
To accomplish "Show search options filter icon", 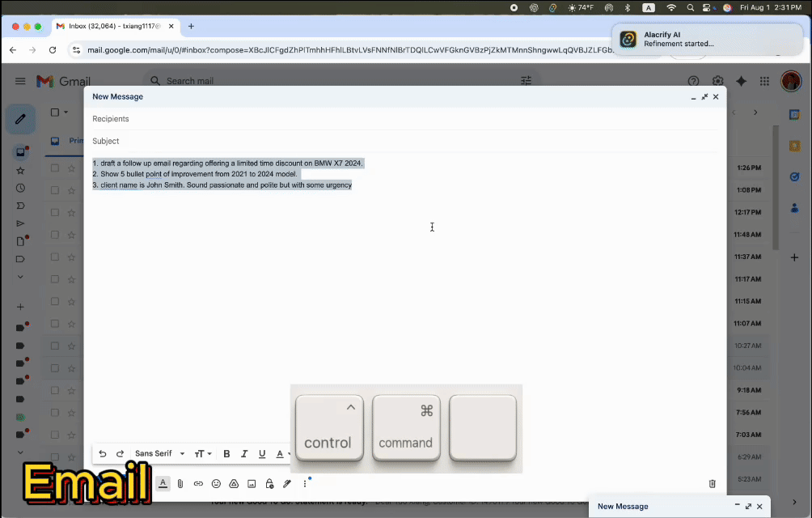I will (527, 81).
